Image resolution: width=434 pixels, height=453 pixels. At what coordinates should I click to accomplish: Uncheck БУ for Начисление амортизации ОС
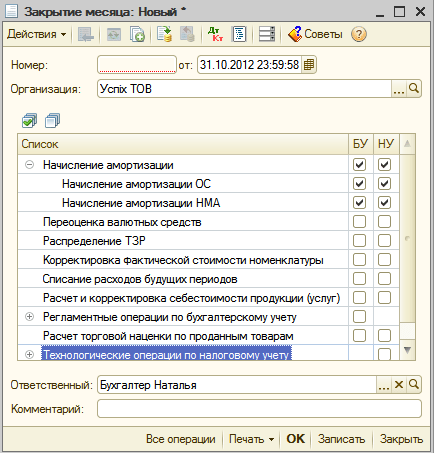(359, 183)
